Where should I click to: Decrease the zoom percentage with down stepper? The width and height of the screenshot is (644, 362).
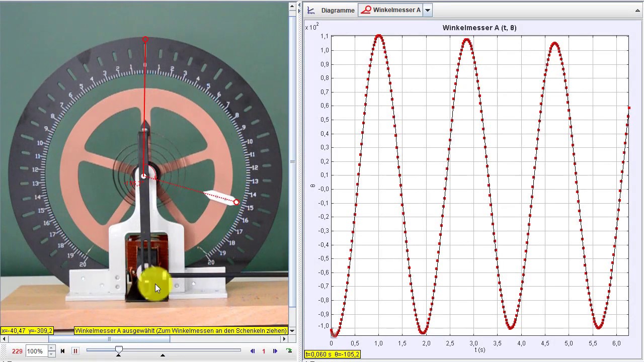tap(51, 354)
